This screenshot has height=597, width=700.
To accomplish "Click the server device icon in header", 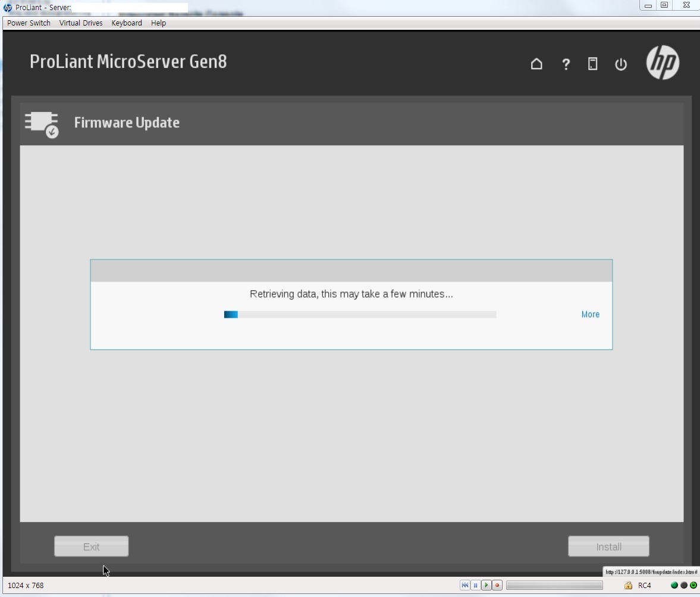I will (x=592, y=64).
